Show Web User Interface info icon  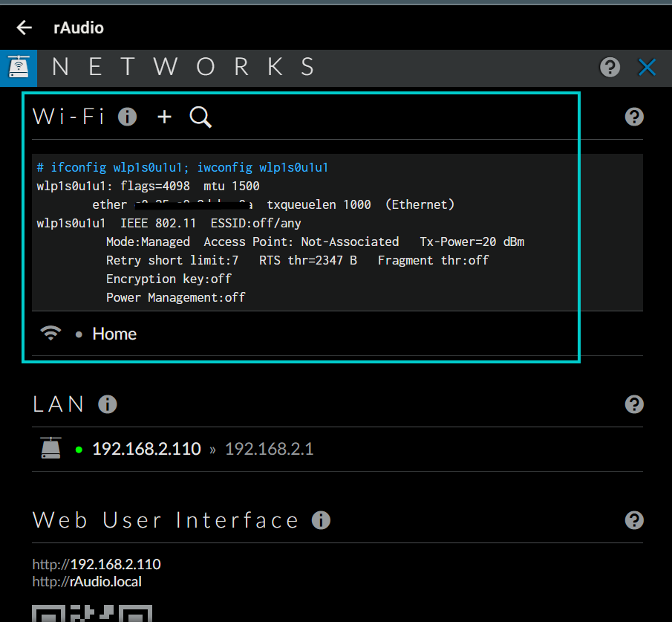point(321,520)
